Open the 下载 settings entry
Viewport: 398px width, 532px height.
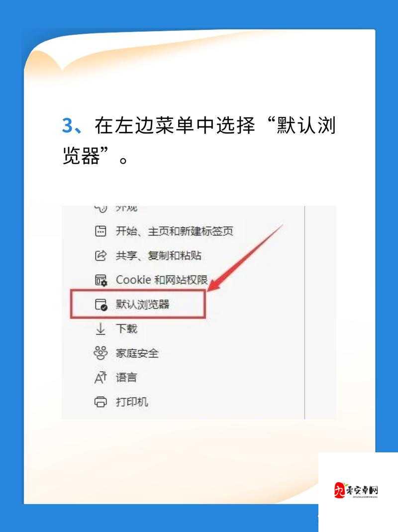pyautogui.click(x=126, y=329)
